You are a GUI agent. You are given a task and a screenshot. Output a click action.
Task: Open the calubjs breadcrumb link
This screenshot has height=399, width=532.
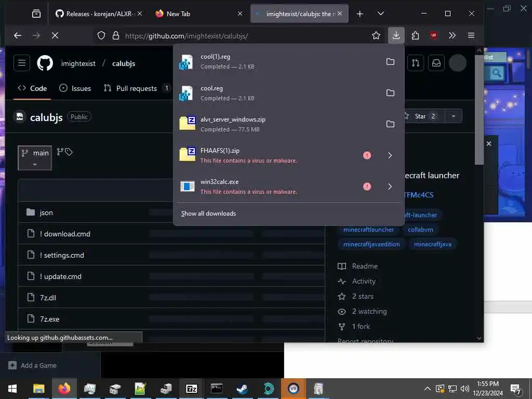point(124,63)
